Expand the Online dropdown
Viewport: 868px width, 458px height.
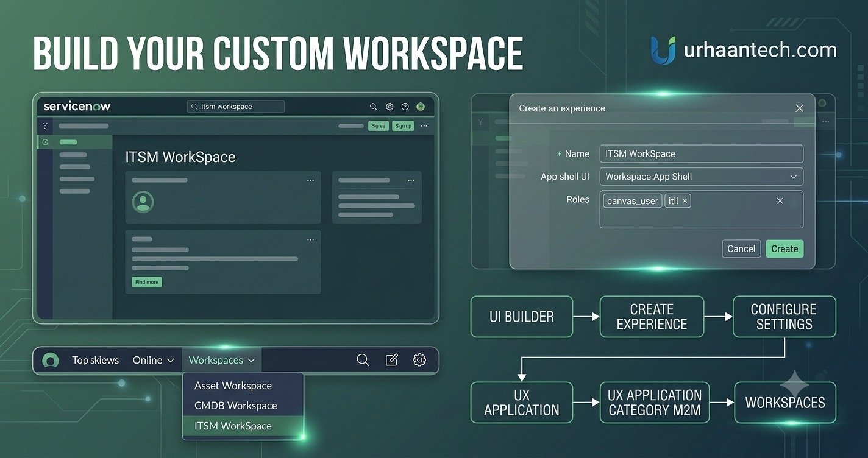point(154,360)
